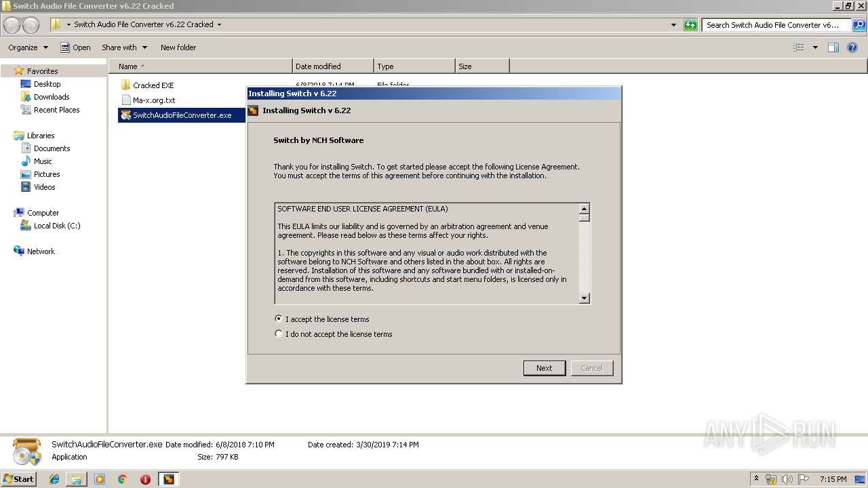Screen dimensions: 868x488
Task: Click the volume tray icon
Action: 787,479
